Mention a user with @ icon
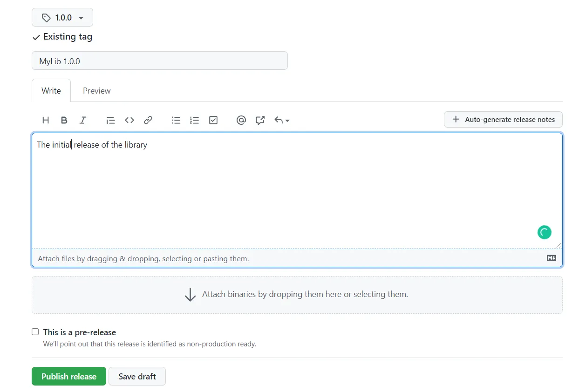 241,120
